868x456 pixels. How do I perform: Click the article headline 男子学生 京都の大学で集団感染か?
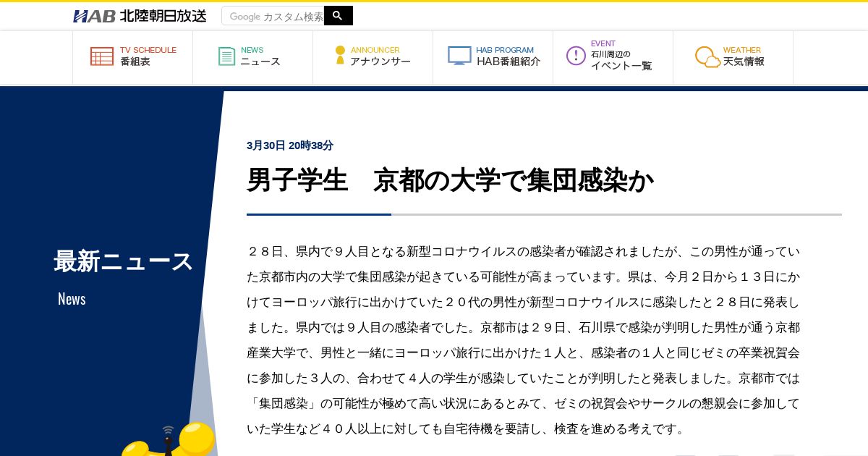pyautogui.click(x=450, y=180)
